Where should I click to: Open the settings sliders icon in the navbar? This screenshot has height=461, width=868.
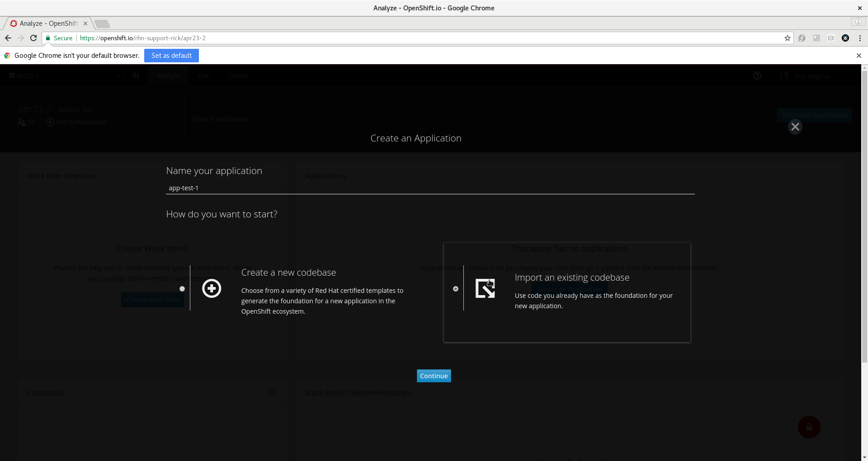pos(135,75)
